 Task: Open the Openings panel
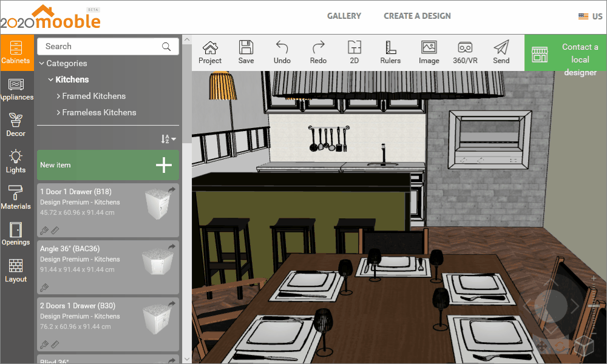click(x=16, y=234)
